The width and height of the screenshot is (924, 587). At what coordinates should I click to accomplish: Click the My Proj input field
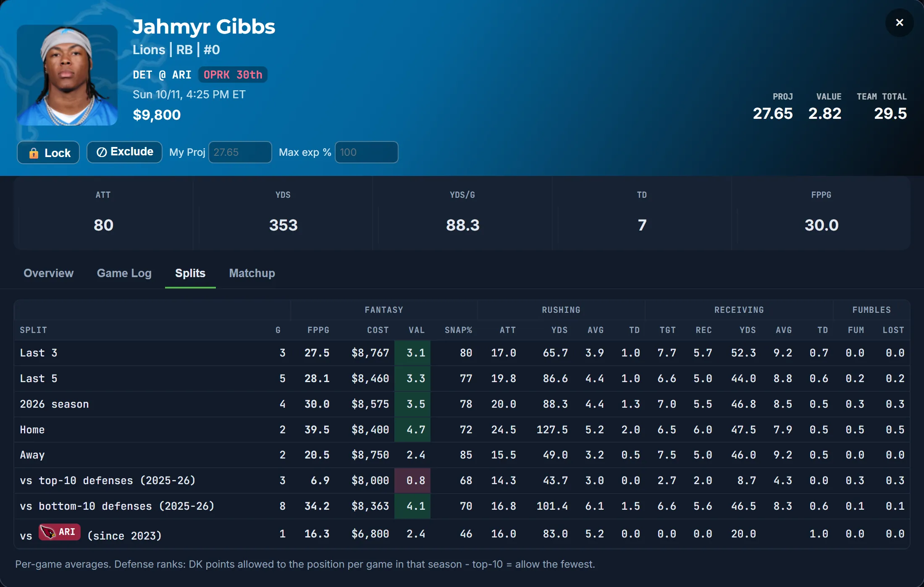[x=240, y=152]
